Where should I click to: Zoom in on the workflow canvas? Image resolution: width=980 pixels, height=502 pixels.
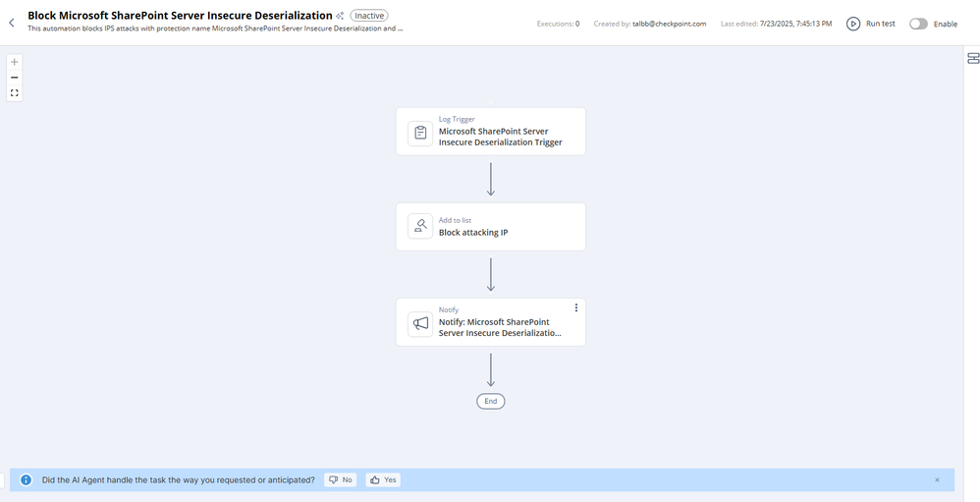pyautogui.click(x=15, y=62)
